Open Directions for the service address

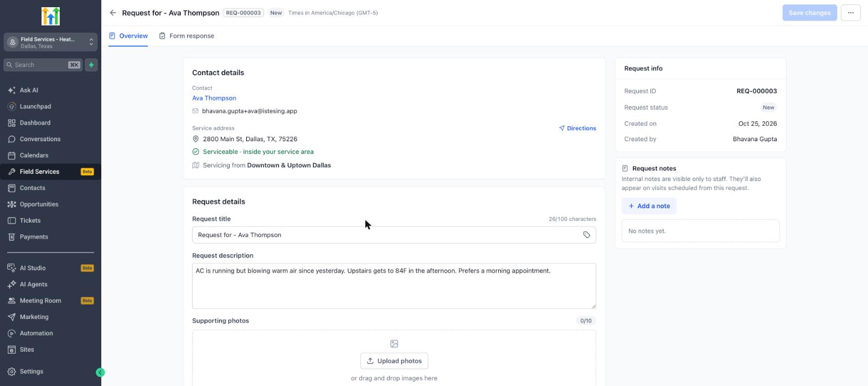pyautogui.click(x=577, y=128)
